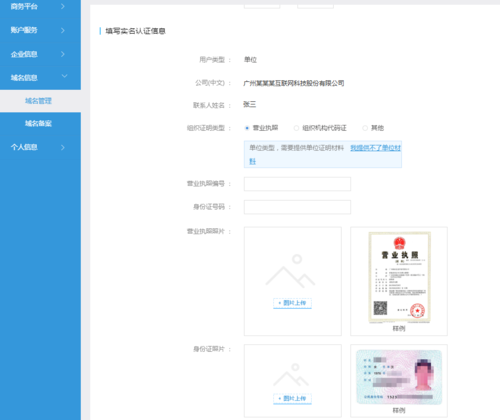The height and width of the screenshot is (420, 500).
Task: Click the chevron next to 商务平台
Action: point(63,7)
